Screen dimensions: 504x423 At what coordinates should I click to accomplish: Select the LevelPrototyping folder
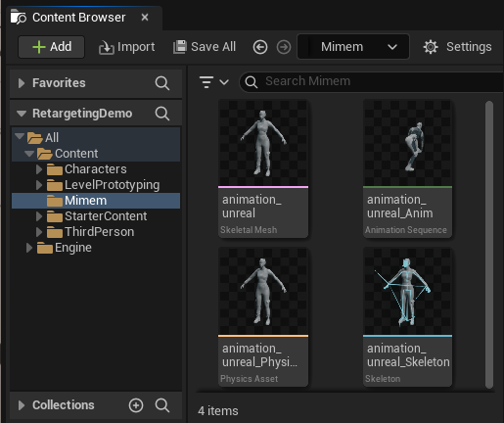[x=96, y=185]
